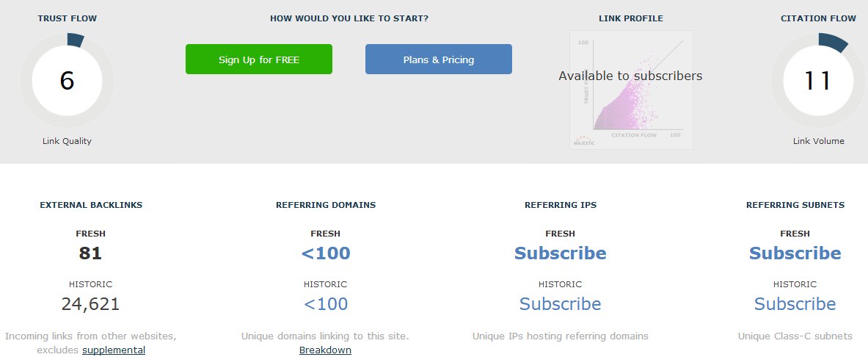Image resolution: width=868 pixels, height=357 pixels.
Task: Open the supplemental link under External Backlinks
Action: tap(114, 350)
